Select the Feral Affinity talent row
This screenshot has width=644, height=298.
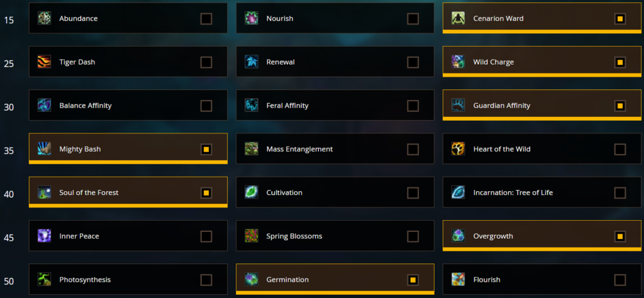[335, 106]
